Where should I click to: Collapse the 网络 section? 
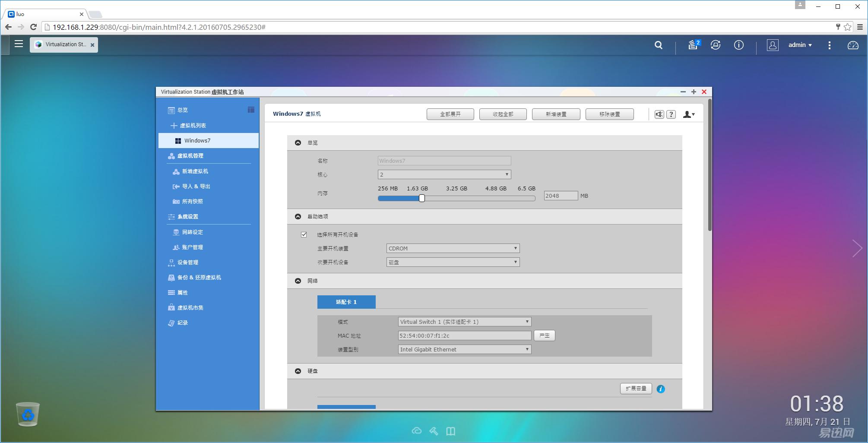pos(298,281)
